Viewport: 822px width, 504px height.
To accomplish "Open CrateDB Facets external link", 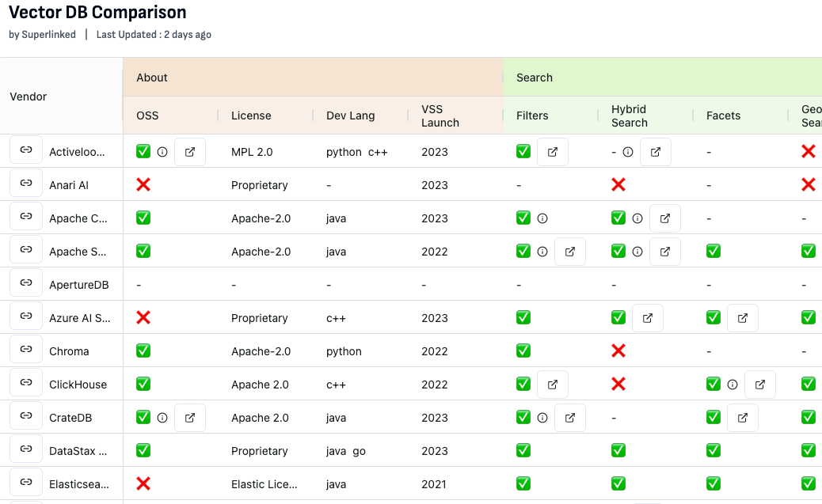I will pos(742,418).
